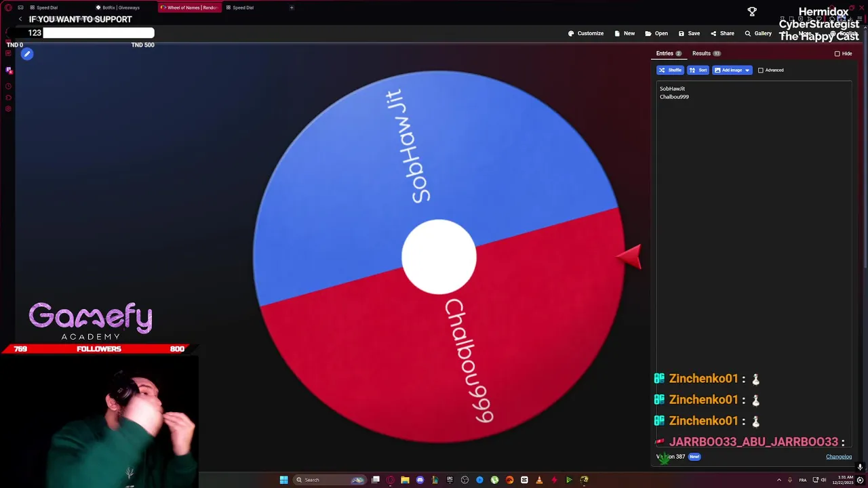Show hidden system tray icons
Screen dimensions: 868x488
tap(778, 480)
